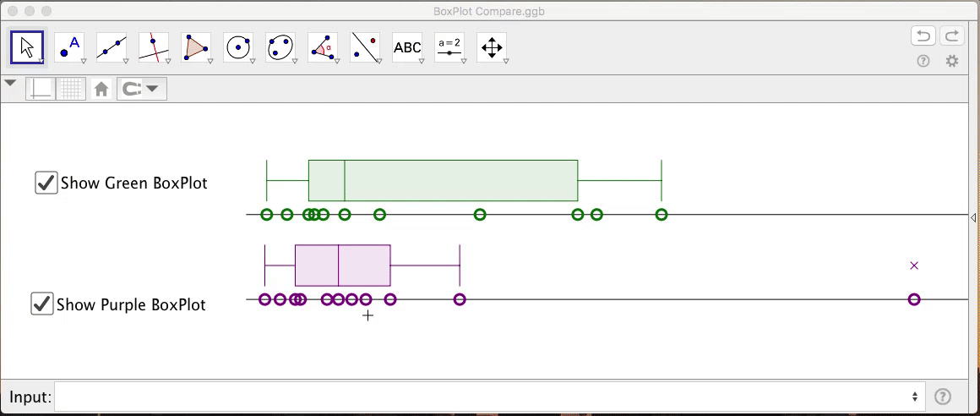
Task: Toggle the axes display icon
Action: click(x=41, y=89)
